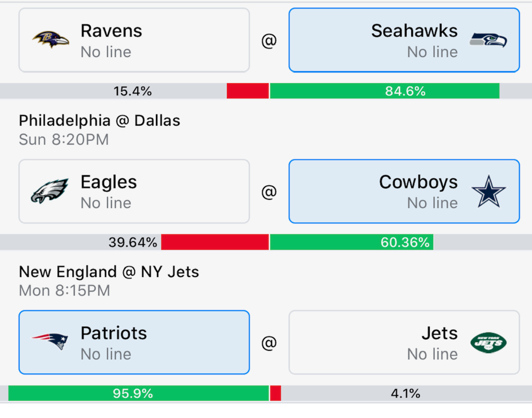Click the red 39.64% Eagles bar
Viewport: 532px width, 418px height.
point(215,242)
